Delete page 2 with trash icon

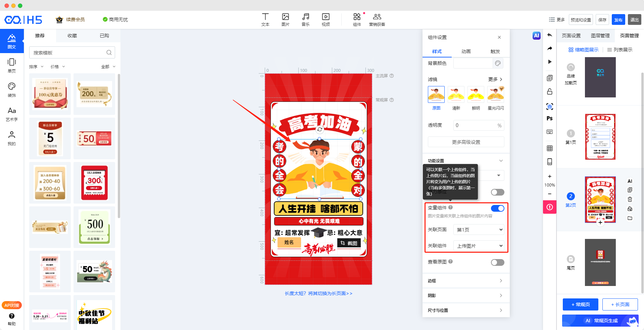pos(630,199)
